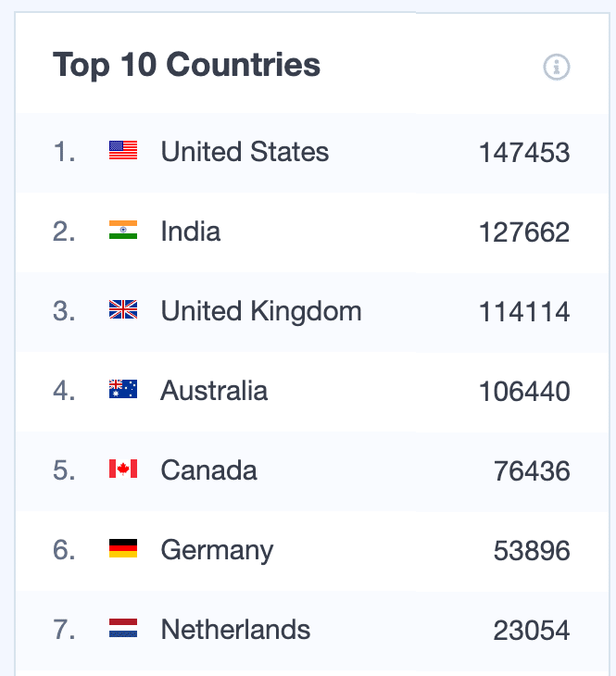Click the United States count 147453
This screenshot has height=676, width=616.
pos(524,153)
